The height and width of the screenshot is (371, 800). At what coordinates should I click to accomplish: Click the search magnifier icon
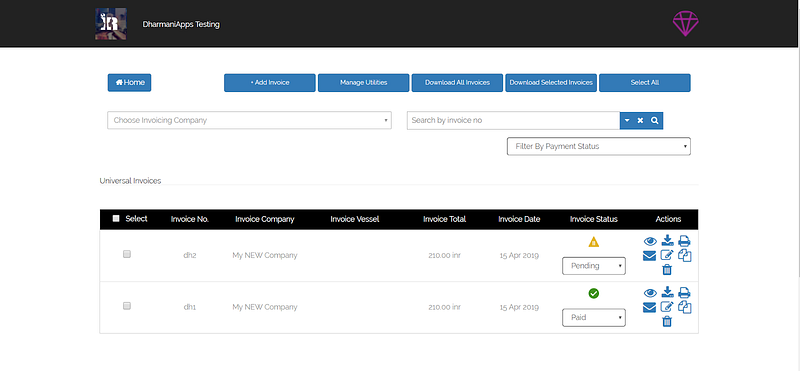(x=655, y=121)
